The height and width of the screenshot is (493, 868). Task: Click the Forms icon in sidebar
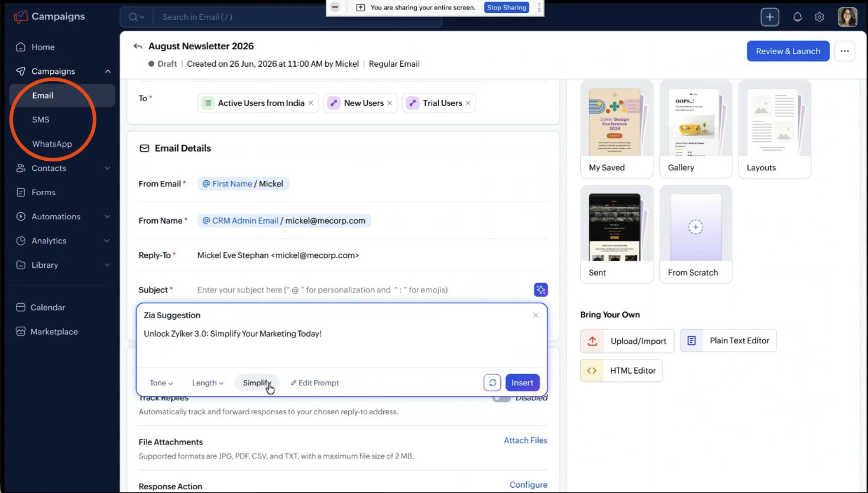click(21, 193)
